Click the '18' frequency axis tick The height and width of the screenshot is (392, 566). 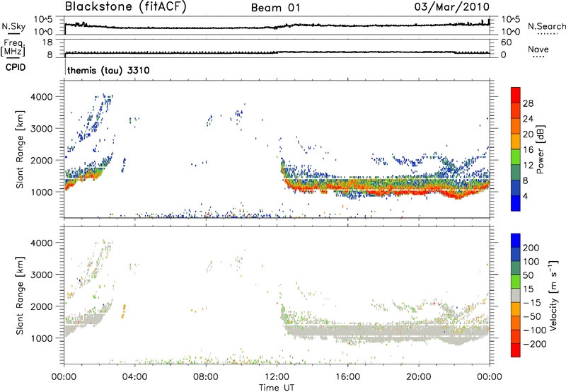[x=47, y=42]
